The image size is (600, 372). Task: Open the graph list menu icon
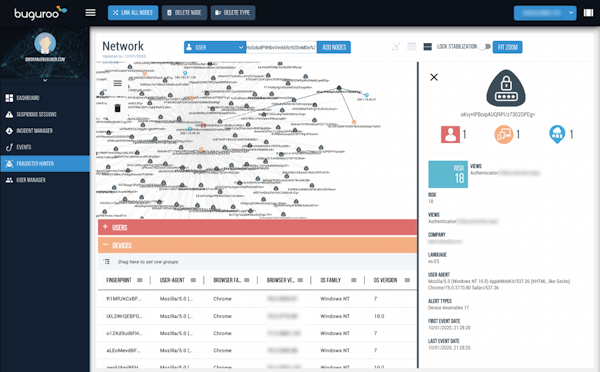pos(117,83)
